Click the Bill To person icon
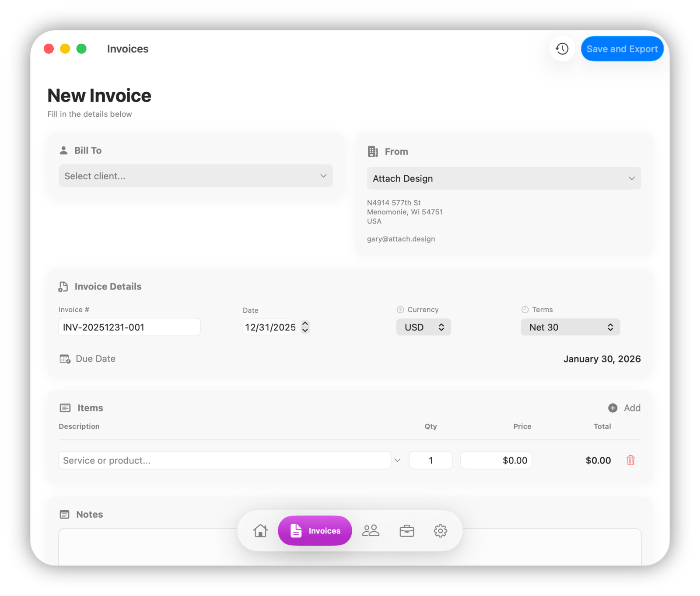 tap(64, 150)
